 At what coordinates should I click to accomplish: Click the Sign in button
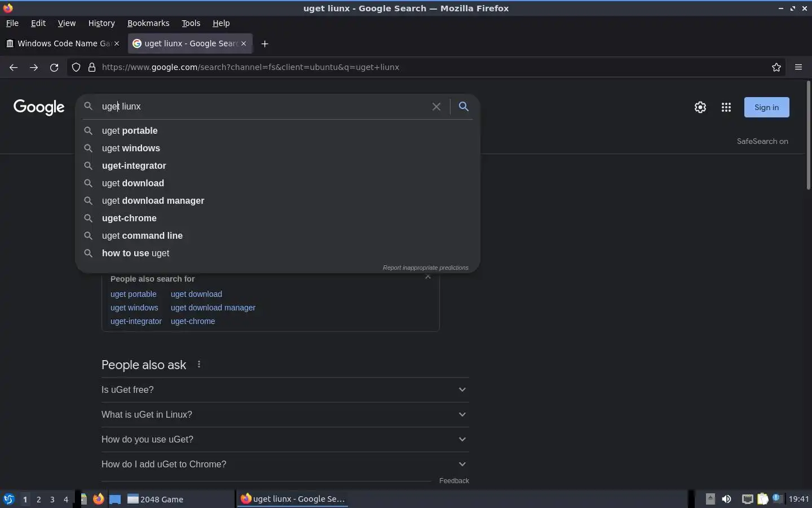tap(767, 107)
